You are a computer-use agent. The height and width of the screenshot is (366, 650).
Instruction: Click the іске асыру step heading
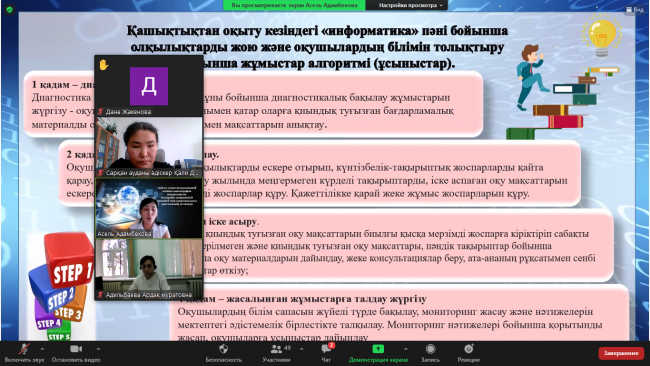(233, 221)
